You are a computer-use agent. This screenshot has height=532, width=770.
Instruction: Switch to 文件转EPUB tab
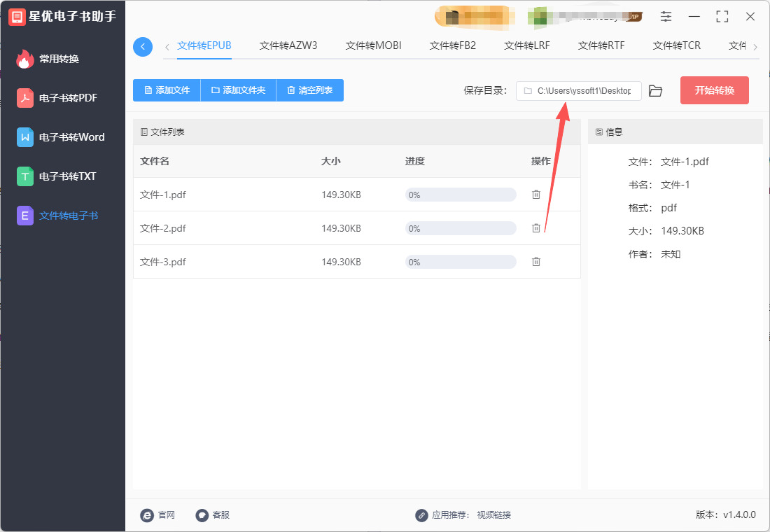[204, 45]
